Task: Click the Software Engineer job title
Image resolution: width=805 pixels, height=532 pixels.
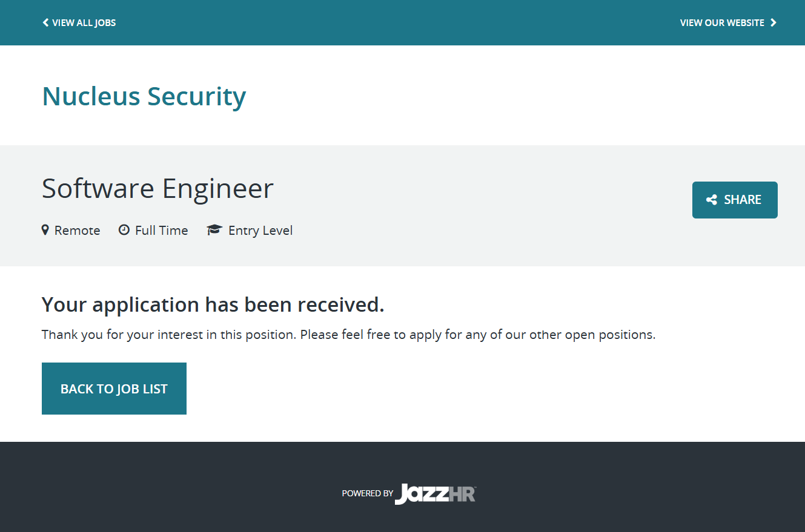Action: (x=157, y=188)
